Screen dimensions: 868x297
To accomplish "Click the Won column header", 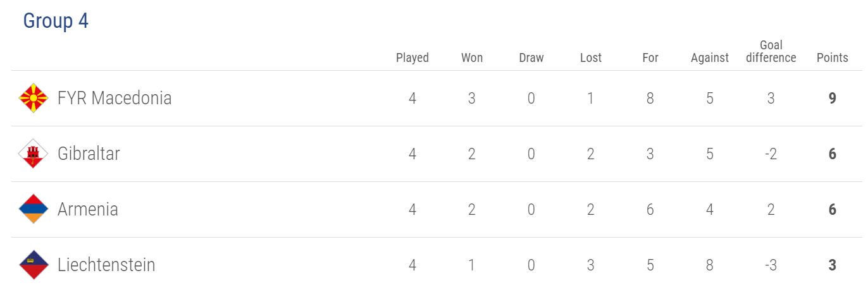I will click(472, 58).
